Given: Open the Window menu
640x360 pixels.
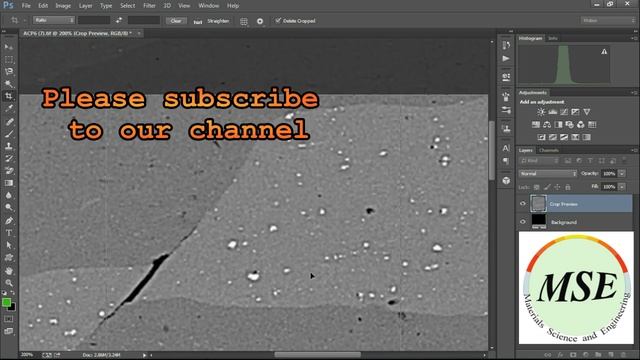Looking at the screenshot, I should [x=209, y=6].
